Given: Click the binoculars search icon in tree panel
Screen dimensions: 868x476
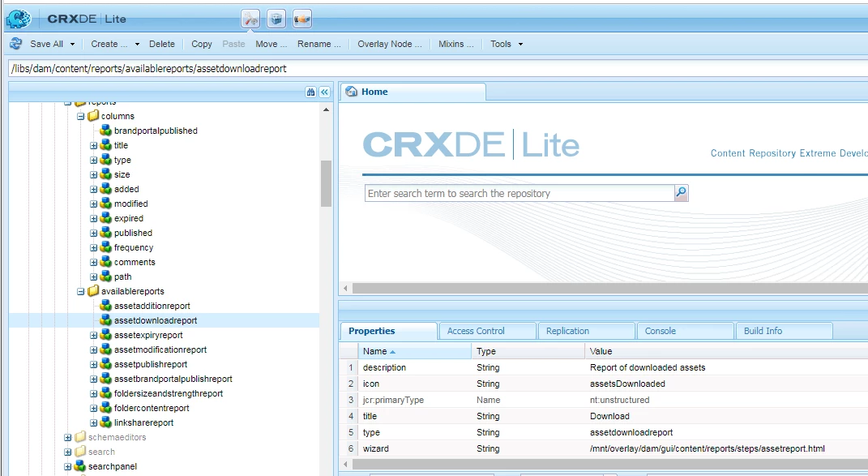Looking at the screenshot, I should point(310,92).
